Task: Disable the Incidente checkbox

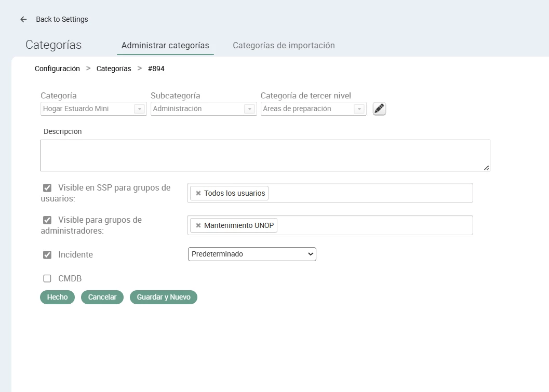Action: coord(47,255)
